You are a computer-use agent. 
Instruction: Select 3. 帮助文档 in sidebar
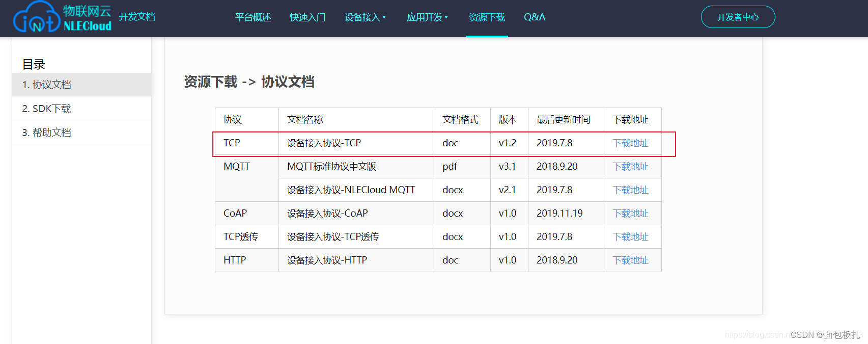coord(81,133)
